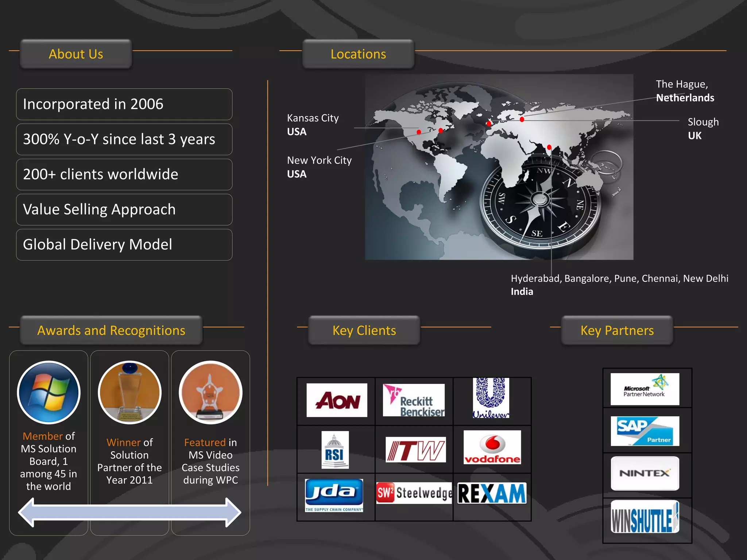Select the Key Clients header
The height and width of the screenshot is (560, 747).
coord(364,330)
